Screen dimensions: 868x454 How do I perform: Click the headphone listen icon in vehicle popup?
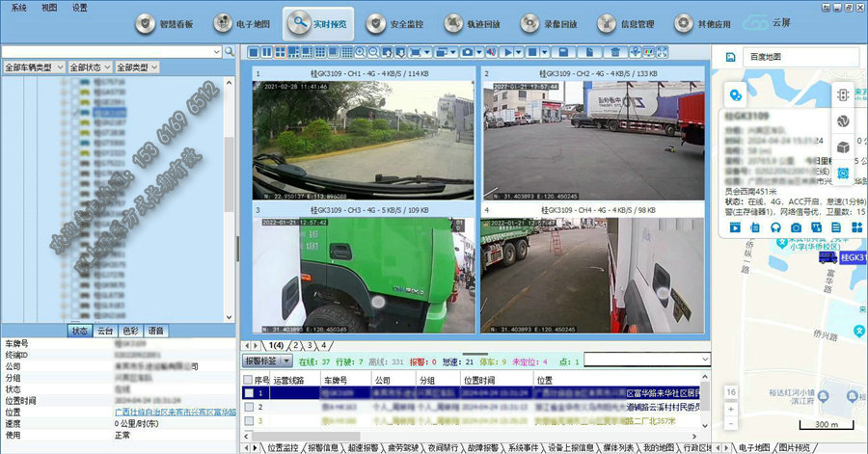coord(775,227)
